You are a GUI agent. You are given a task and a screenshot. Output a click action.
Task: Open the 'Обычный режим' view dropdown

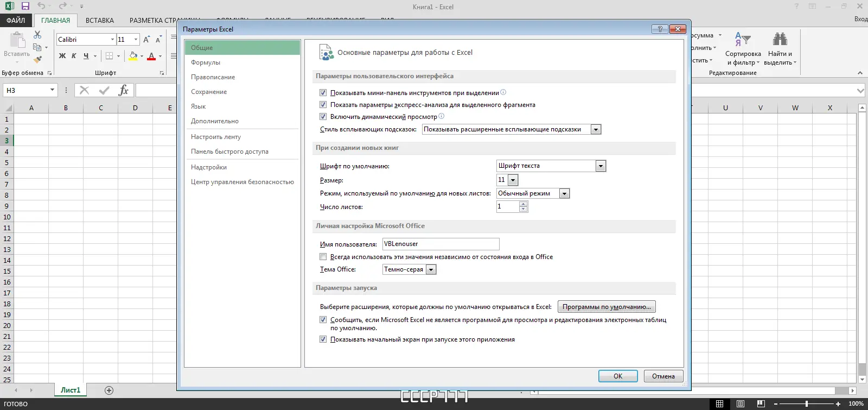click(x=564, y=193)
